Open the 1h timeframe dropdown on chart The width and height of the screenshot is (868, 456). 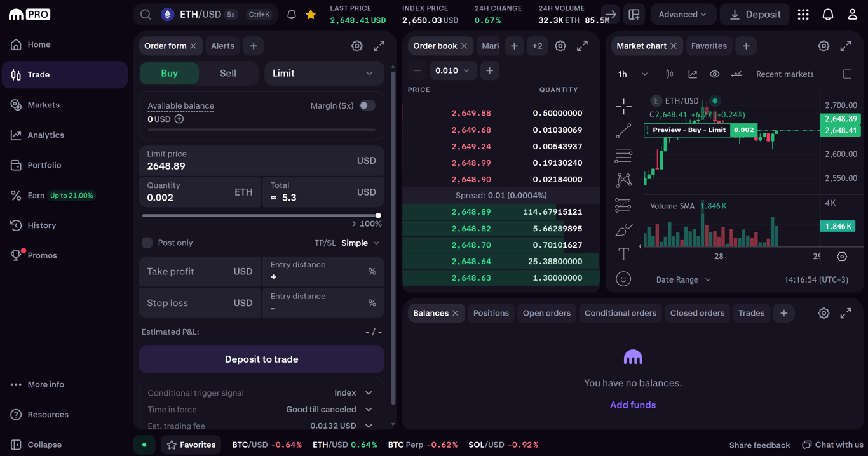[x=633, y=74]
